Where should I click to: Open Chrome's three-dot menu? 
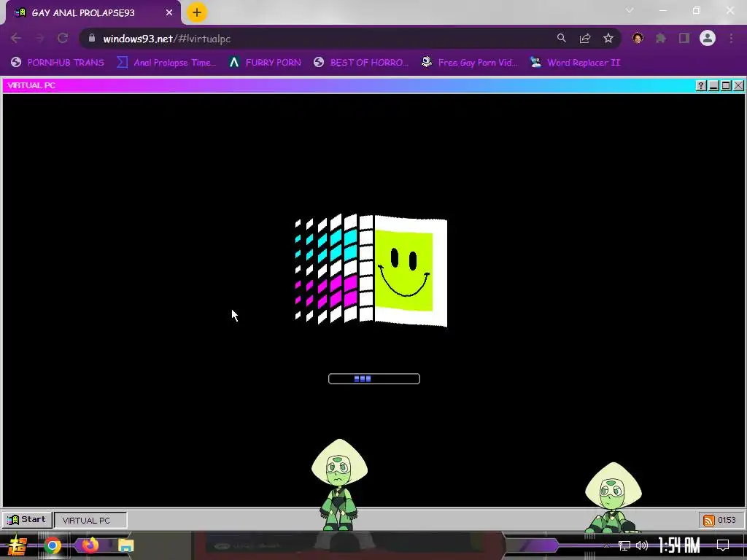731,39
